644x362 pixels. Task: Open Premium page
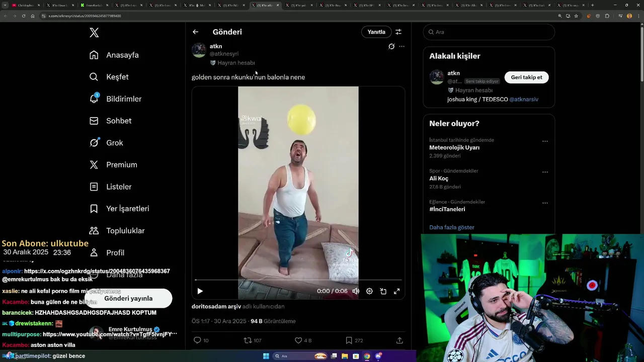113,165
